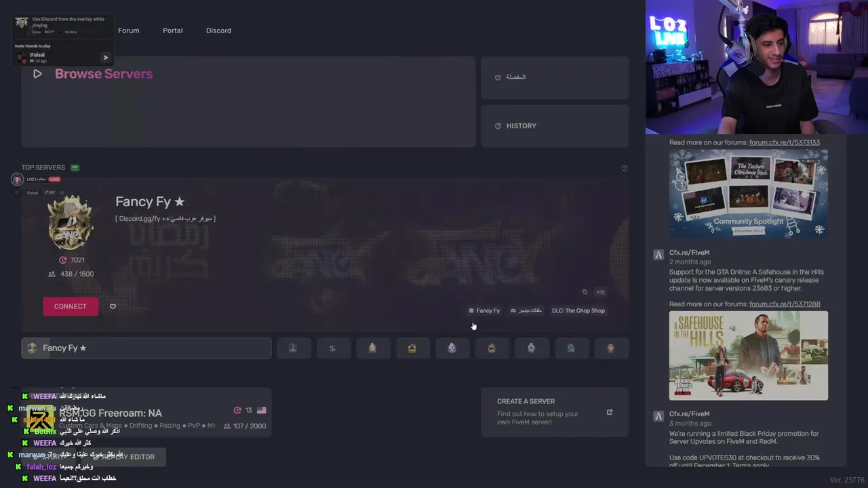Click the Ver. 25776 version text
Image resolution: width=868 pixels, height=488 pixels.
847,480
